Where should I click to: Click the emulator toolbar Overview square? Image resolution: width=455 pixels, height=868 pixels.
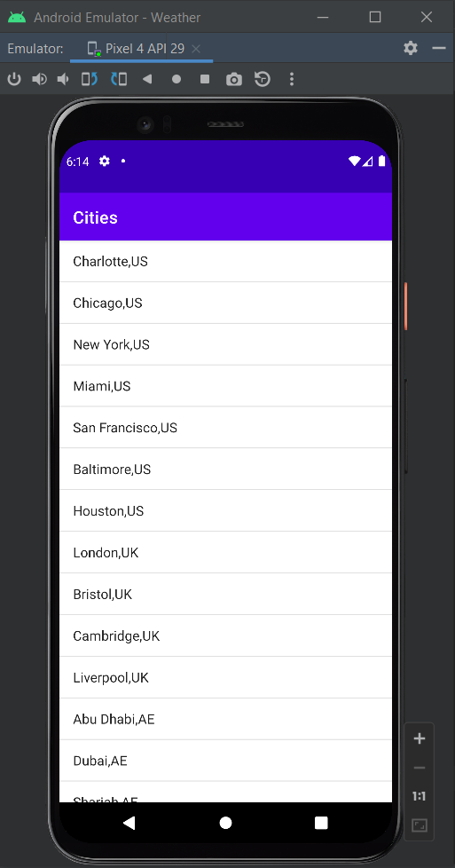(205, 79)
